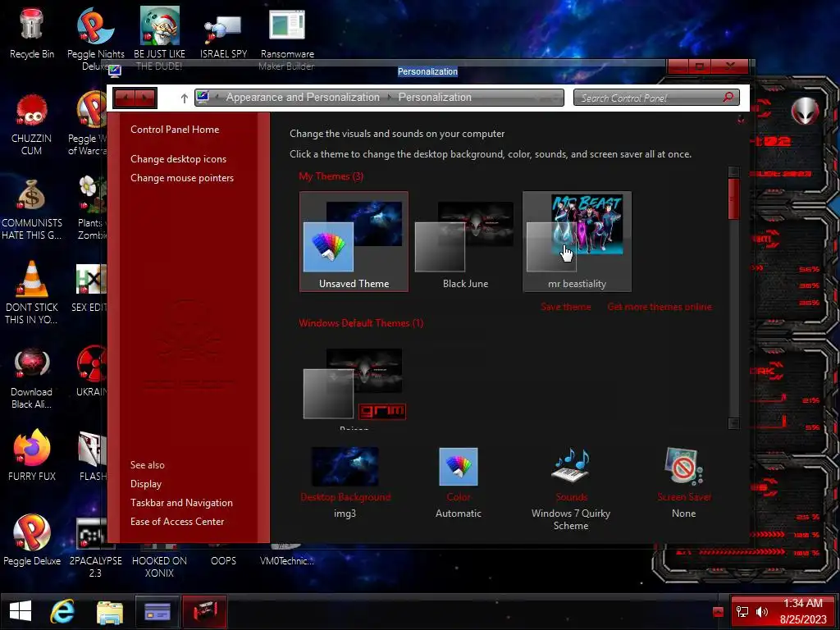Select the red Personalization taskbar button

(204, 611)
